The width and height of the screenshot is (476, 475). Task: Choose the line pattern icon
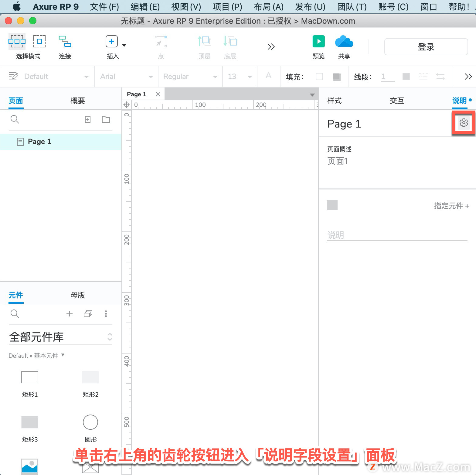pyautogui.click(x=423, y=77)
